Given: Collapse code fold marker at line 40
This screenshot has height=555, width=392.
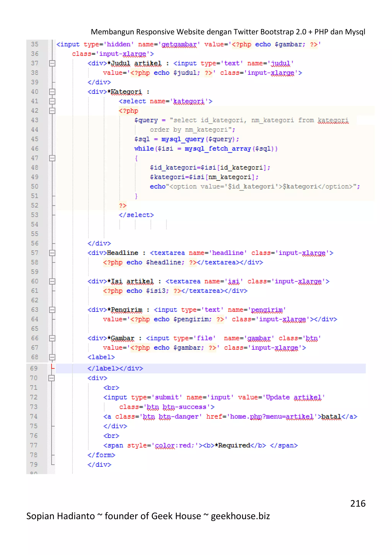Looking at the screenshot, I should (x=52, y=92).
